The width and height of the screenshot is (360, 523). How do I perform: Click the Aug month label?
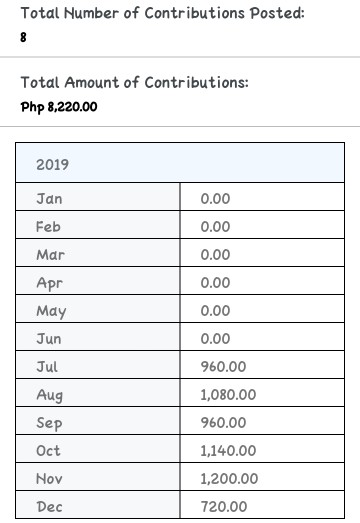(49, 396)
